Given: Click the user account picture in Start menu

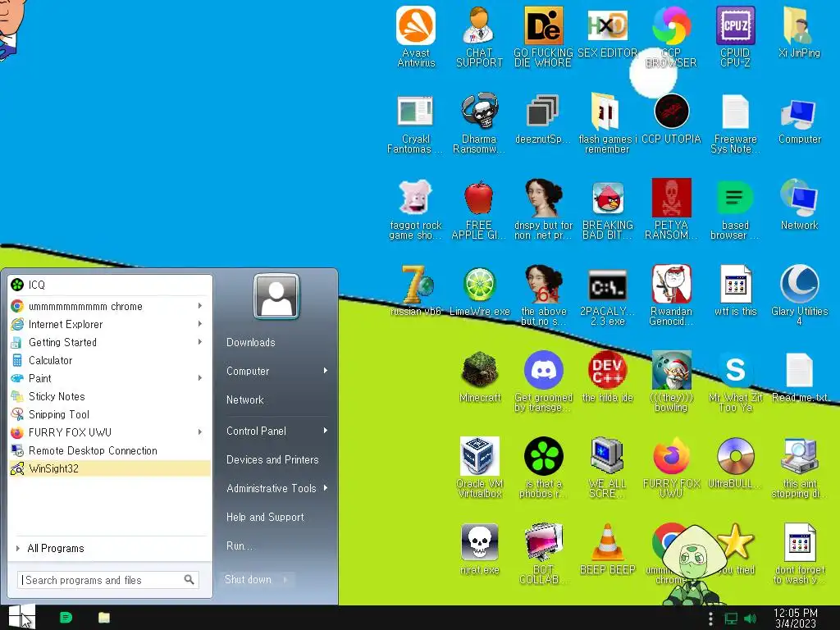Looking at the screenshot, I should [x=276, y=296].
